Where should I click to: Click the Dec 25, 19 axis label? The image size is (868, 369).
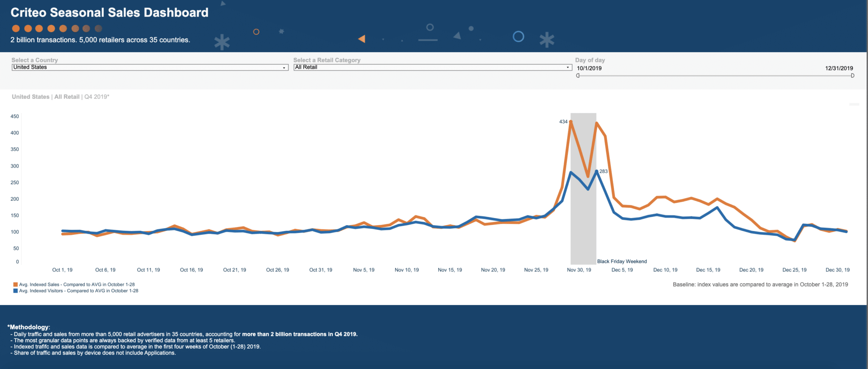(794, 270)
